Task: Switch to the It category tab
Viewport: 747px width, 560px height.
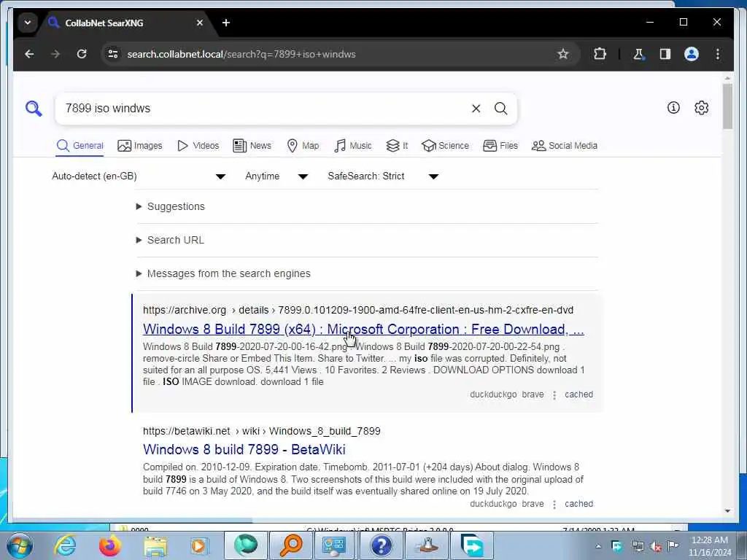Action: point(397,146)
